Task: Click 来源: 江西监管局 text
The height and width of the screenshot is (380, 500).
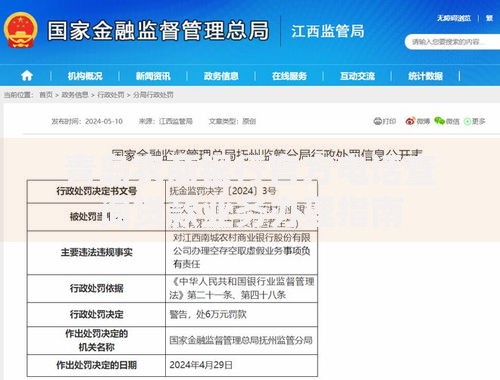Action: 166,121
